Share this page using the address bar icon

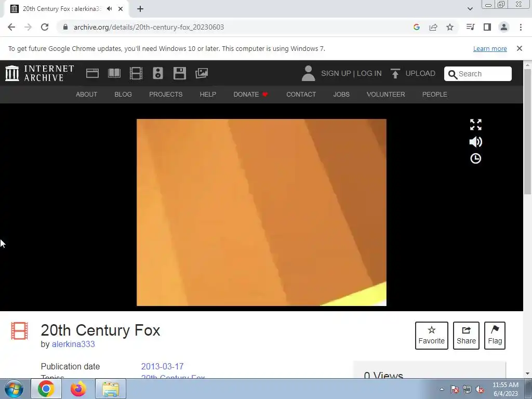[433, 27]
